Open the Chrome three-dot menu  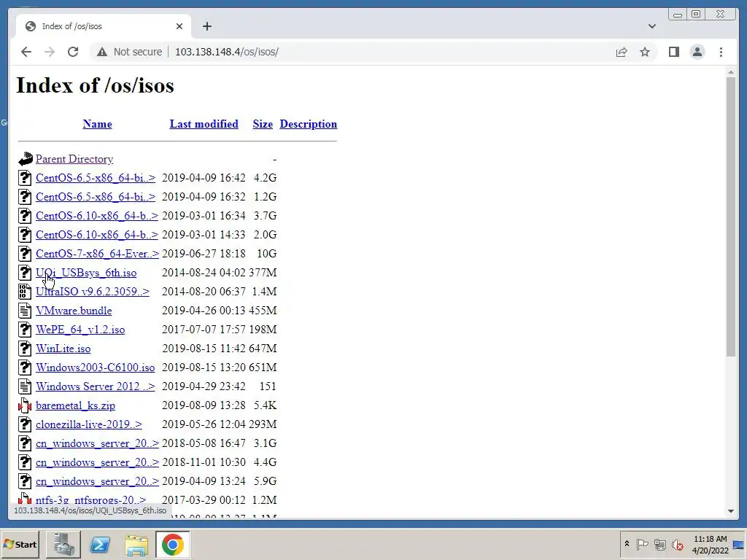pyautogui.click(x=721, y=52)
